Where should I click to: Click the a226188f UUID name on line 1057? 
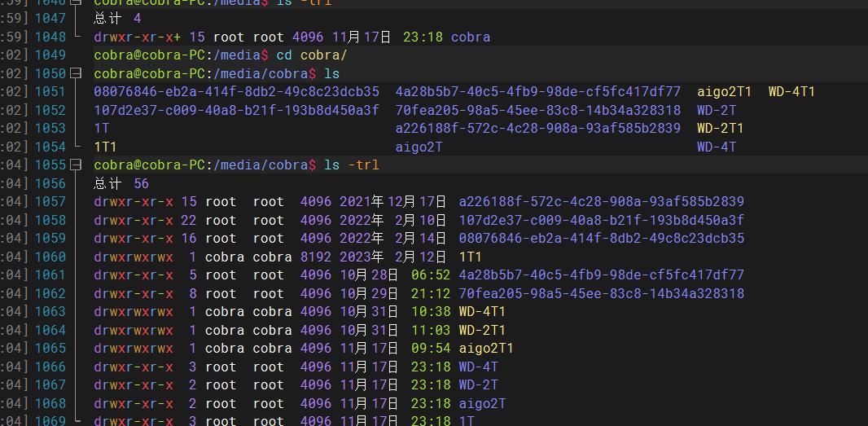click(601, 202)
